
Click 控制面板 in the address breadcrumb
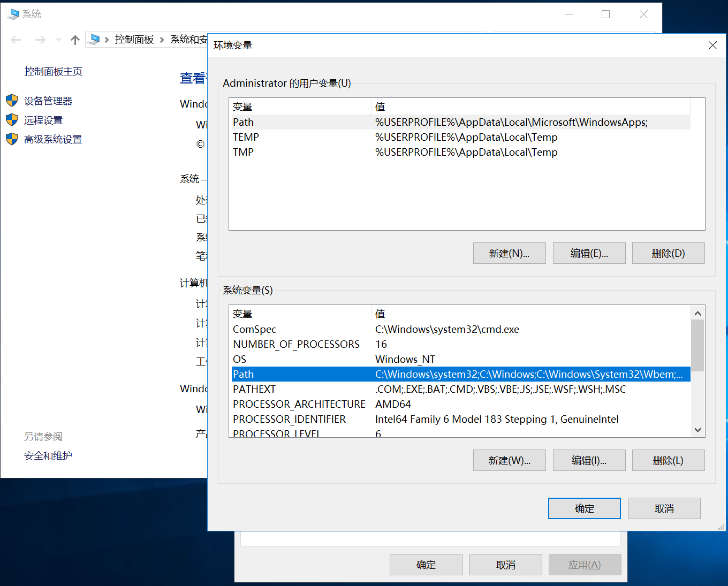click(x=134, y=39)
